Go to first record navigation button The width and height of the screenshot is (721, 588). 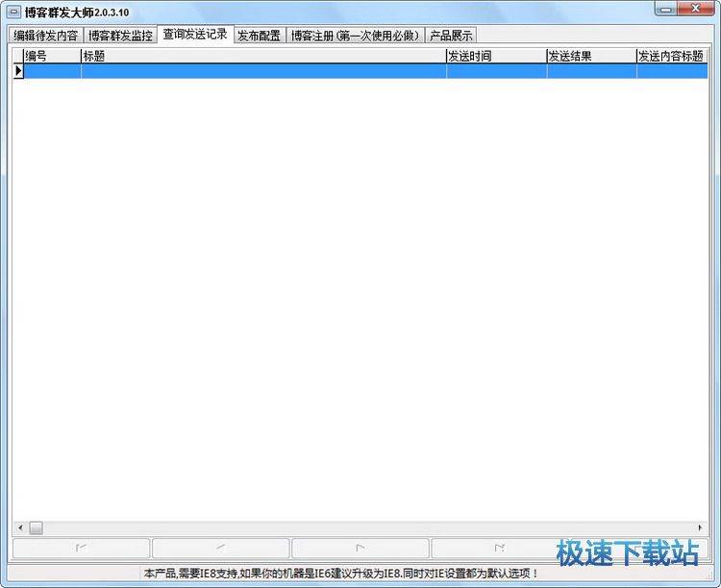[x=81, y=549]
